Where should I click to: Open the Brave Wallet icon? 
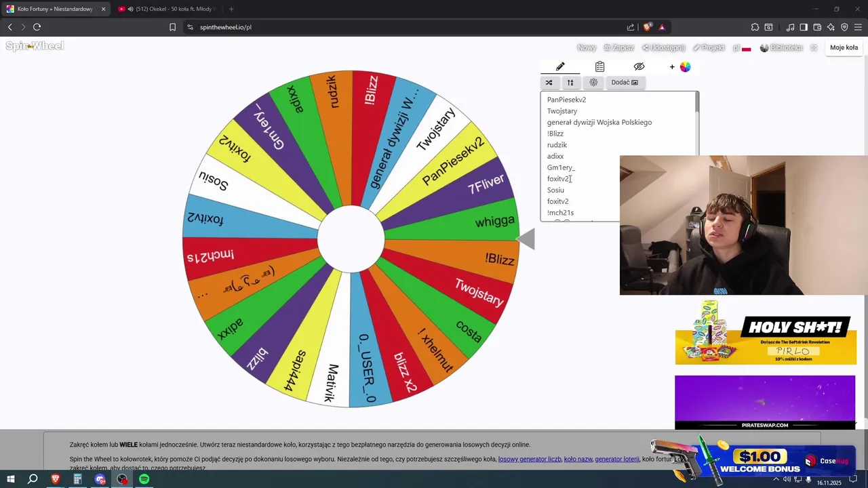(817, 27)
